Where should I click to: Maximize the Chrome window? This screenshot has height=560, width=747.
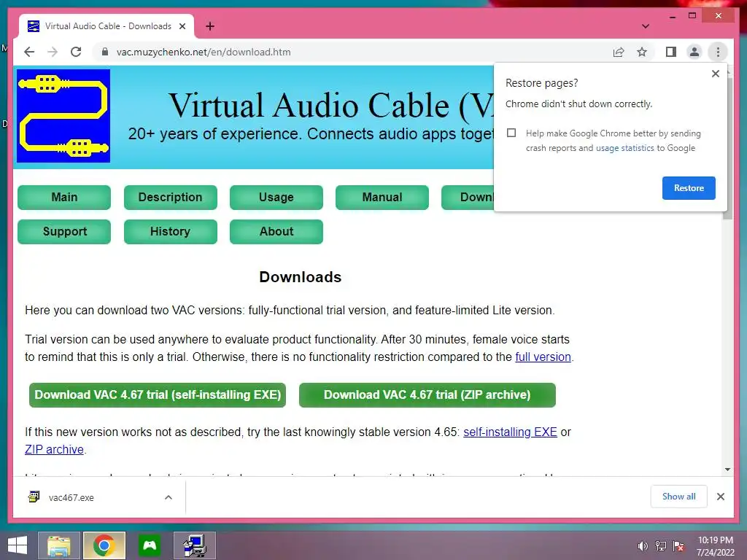coord(692,16)
